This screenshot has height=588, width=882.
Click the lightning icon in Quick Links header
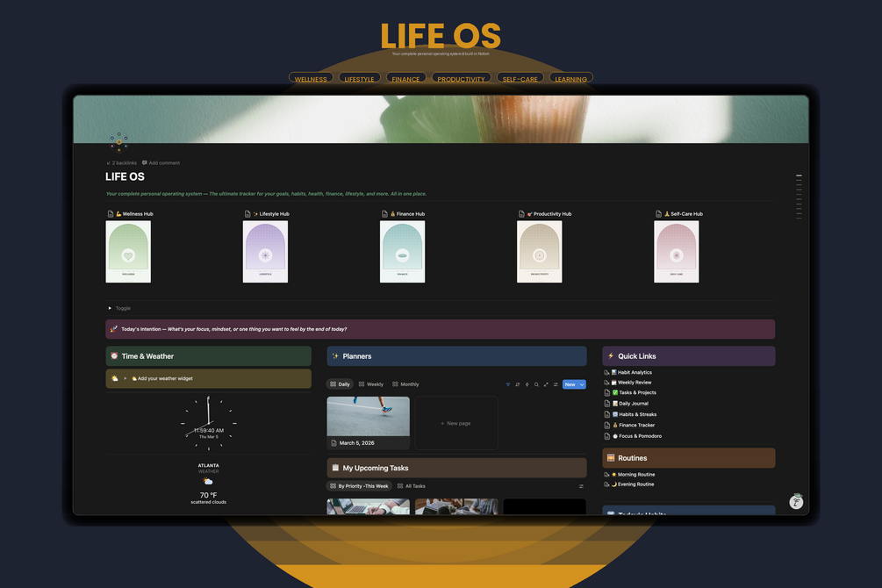click(x=611, y=356)
